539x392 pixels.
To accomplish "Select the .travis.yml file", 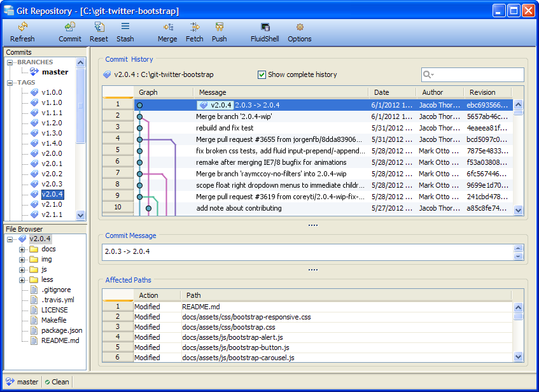I will [57, 300].
